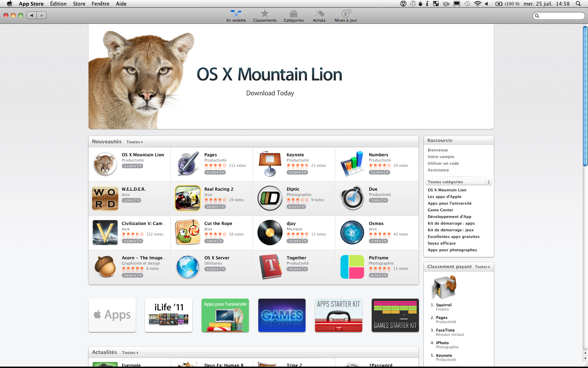588x368 pixels.
Task: Open the Store menu
Action: (79, 4)
